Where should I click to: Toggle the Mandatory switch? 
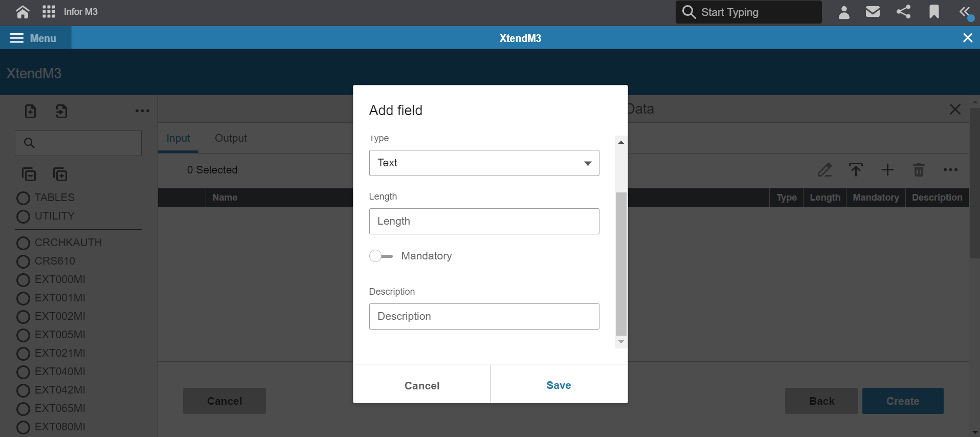point(381,256)
